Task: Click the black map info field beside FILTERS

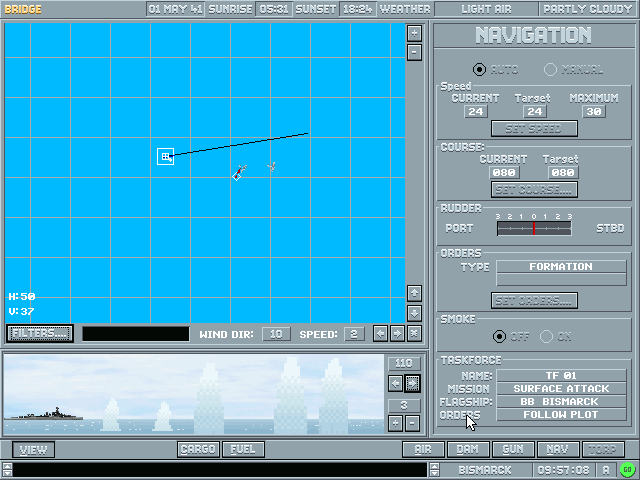Action: [x=136, y=333]
